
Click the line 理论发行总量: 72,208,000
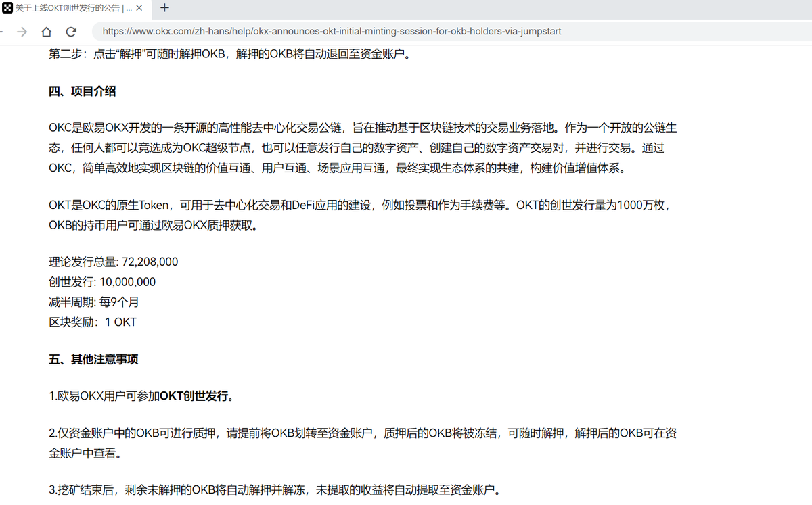(114, 262)
